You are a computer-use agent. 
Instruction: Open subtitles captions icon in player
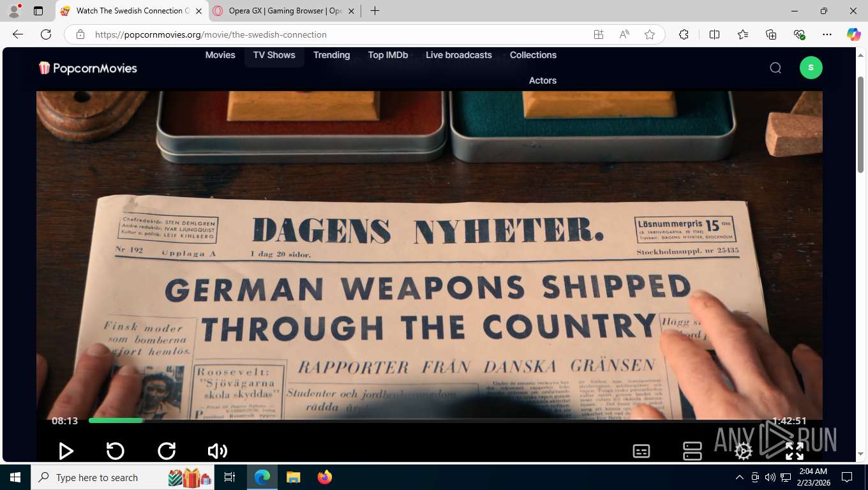point(641,451)
